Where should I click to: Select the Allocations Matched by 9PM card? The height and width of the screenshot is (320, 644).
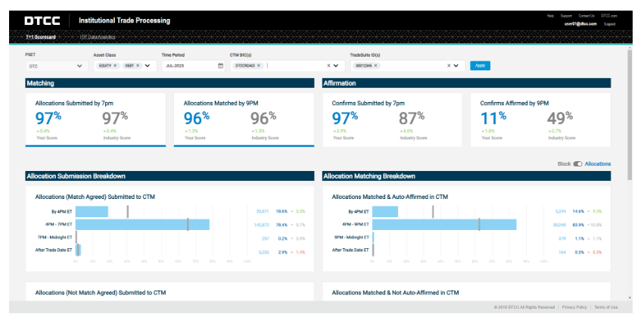coord(244,120)
